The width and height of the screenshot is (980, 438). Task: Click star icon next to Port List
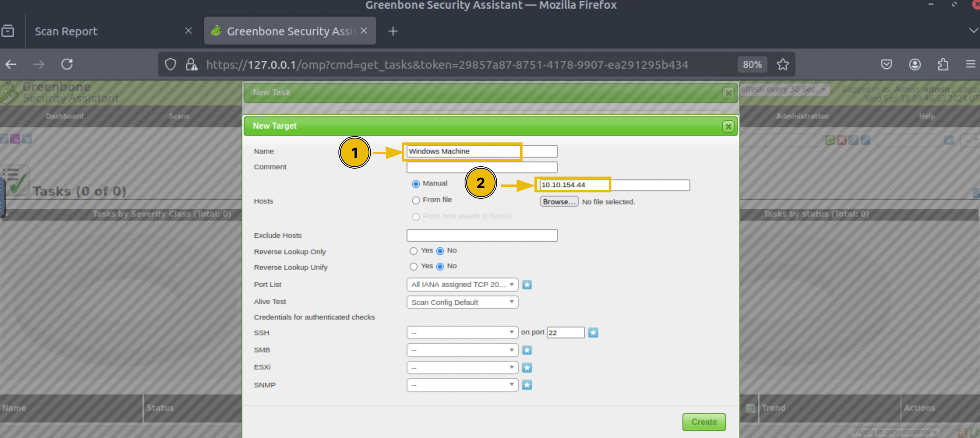coord(527,284)
